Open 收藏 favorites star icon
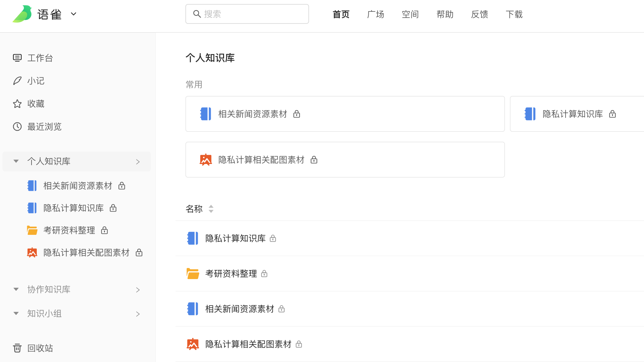644x362 pixels. [17, 104]
